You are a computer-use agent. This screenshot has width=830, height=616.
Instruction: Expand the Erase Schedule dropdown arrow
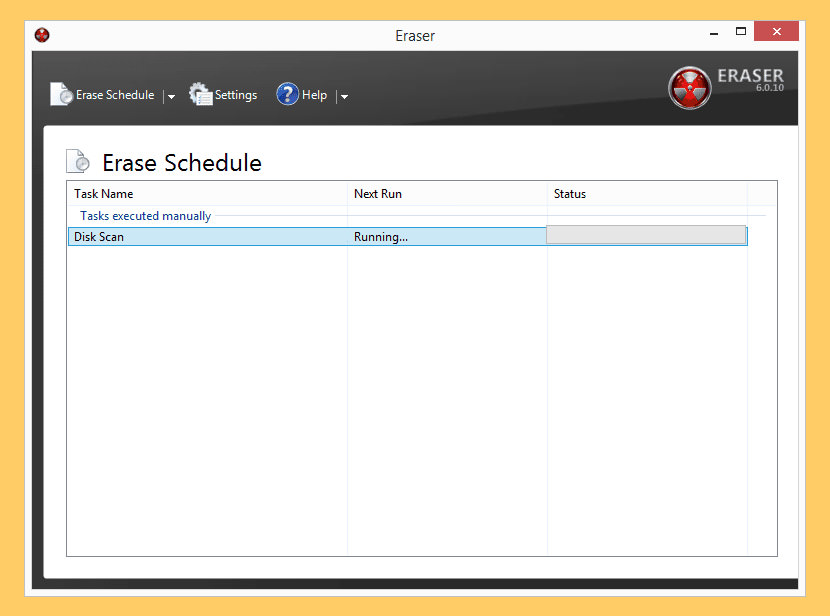(171, 97)
